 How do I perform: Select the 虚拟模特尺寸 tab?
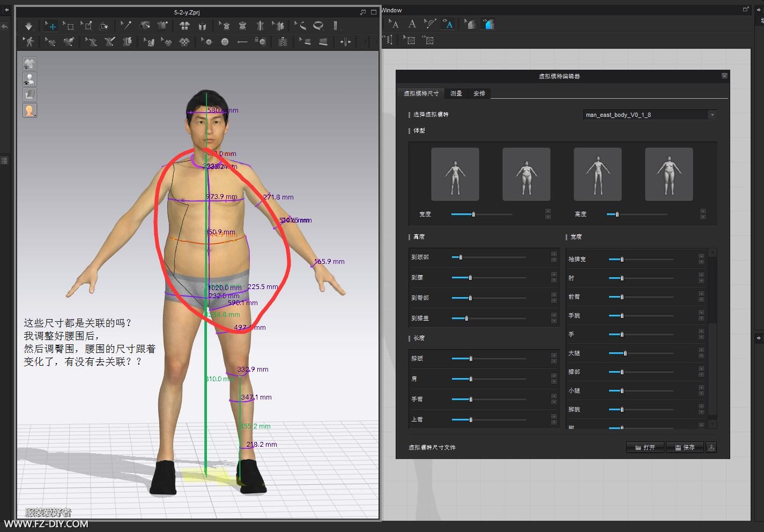pos(421,93)
